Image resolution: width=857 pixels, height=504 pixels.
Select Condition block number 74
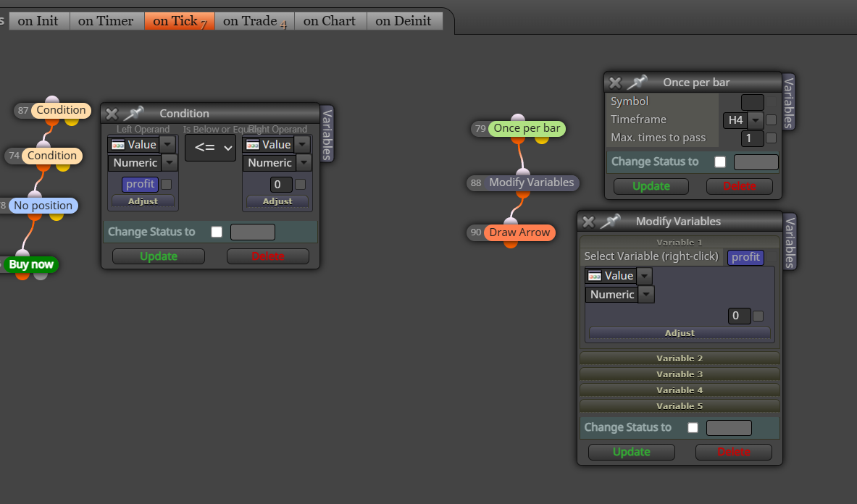coord(52,156)
